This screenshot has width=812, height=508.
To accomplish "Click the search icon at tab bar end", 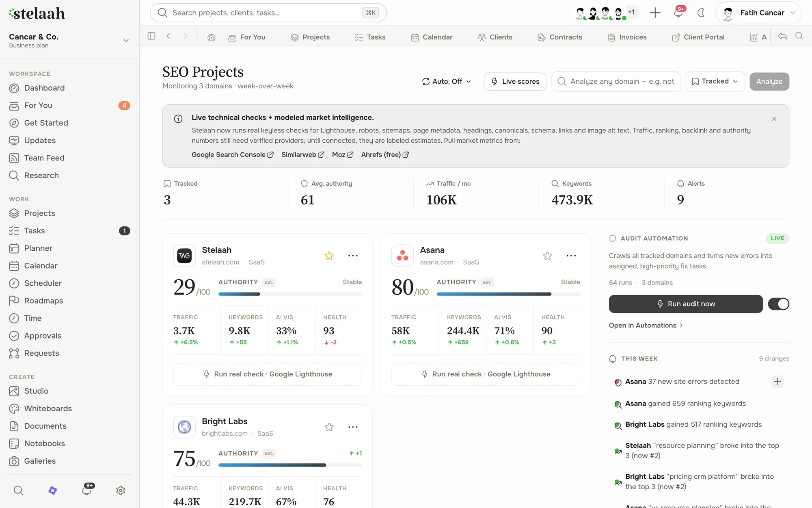I will [799, 36].
